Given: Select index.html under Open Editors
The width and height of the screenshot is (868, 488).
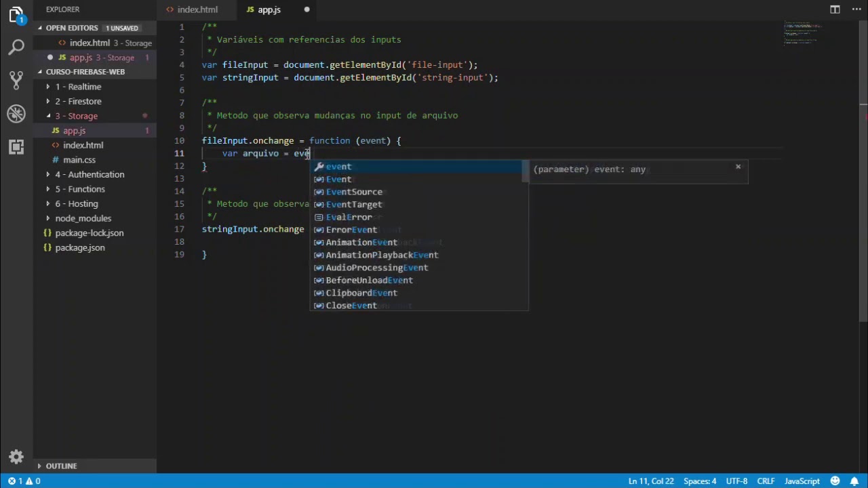Looking at the screenshot, I should [x=95, y=43].
